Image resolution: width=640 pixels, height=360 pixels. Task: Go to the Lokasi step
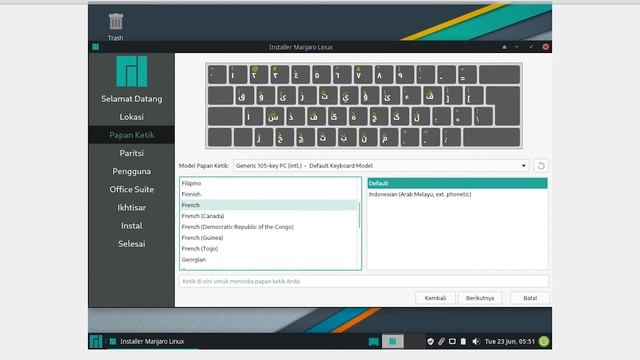(131, 117)
